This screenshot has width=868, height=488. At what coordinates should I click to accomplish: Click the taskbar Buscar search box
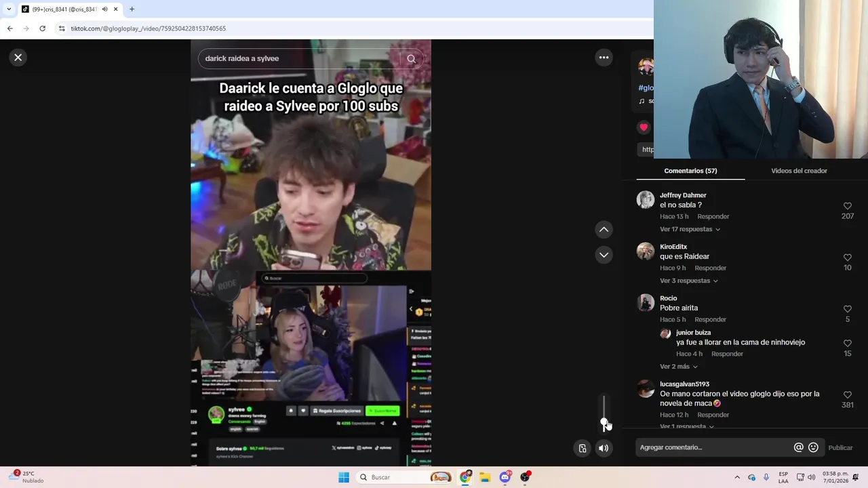(406, 477)
